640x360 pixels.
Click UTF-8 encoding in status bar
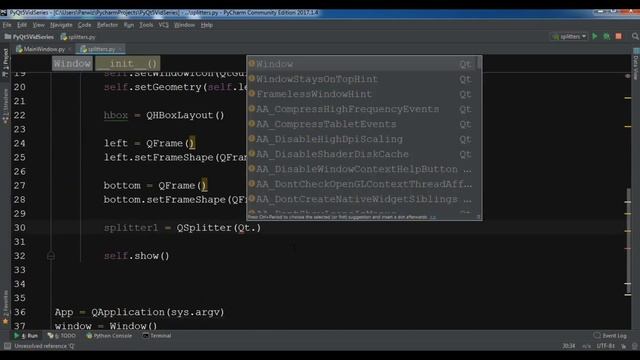pyautogui.click(x=605, y=346)
